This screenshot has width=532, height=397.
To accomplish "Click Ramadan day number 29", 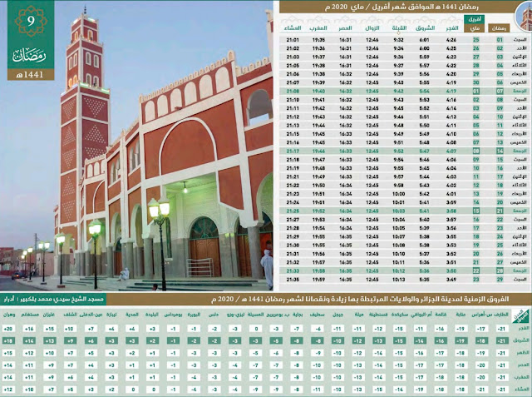I will [500, 280].
